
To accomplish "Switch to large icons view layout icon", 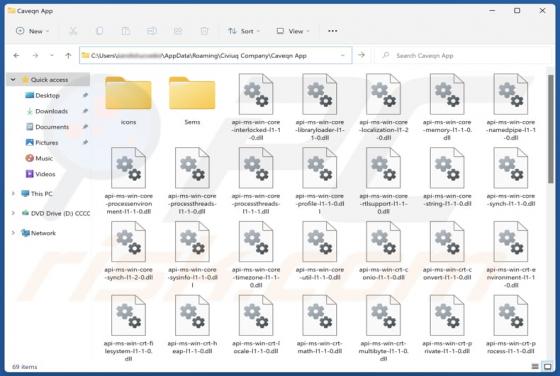I will (x=547, y=366).
